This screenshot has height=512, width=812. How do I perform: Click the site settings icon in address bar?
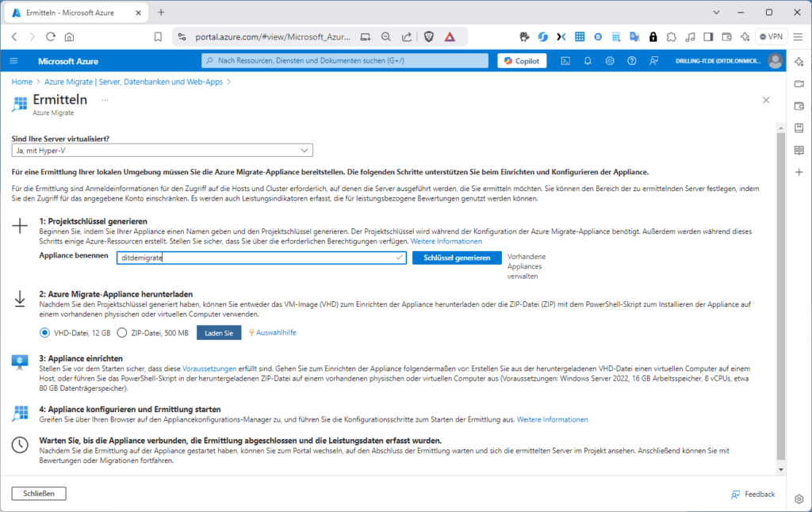(x=182, y=36)
